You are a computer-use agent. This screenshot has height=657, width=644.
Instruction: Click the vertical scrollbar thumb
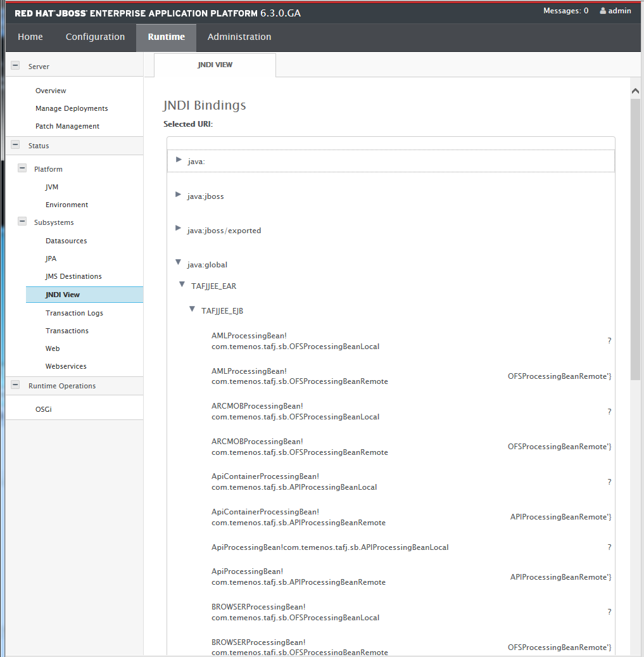pos(636,241)
